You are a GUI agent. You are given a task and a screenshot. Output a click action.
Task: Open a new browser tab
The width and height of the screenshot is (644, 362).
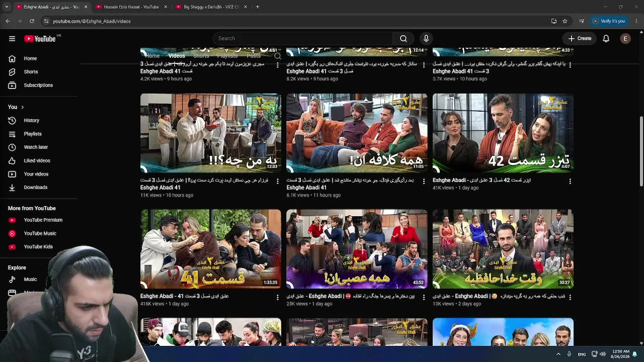(x=257, y=7)
